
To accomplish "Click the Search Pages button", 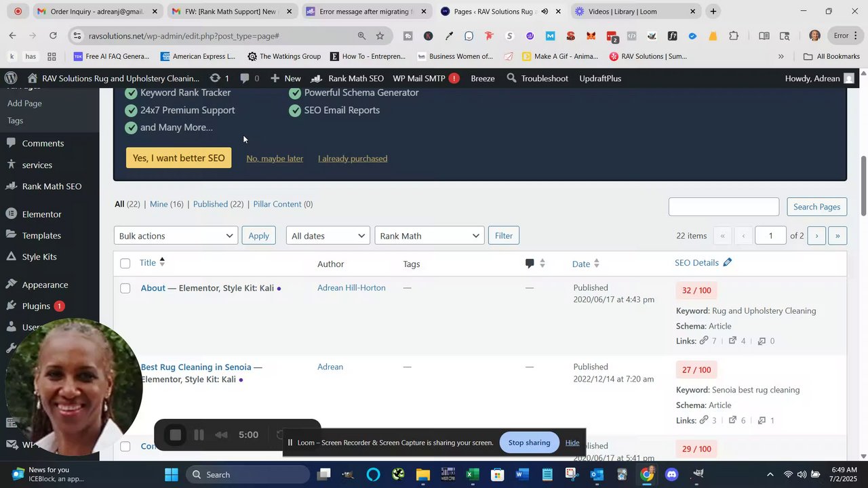I will coord(816,207).
